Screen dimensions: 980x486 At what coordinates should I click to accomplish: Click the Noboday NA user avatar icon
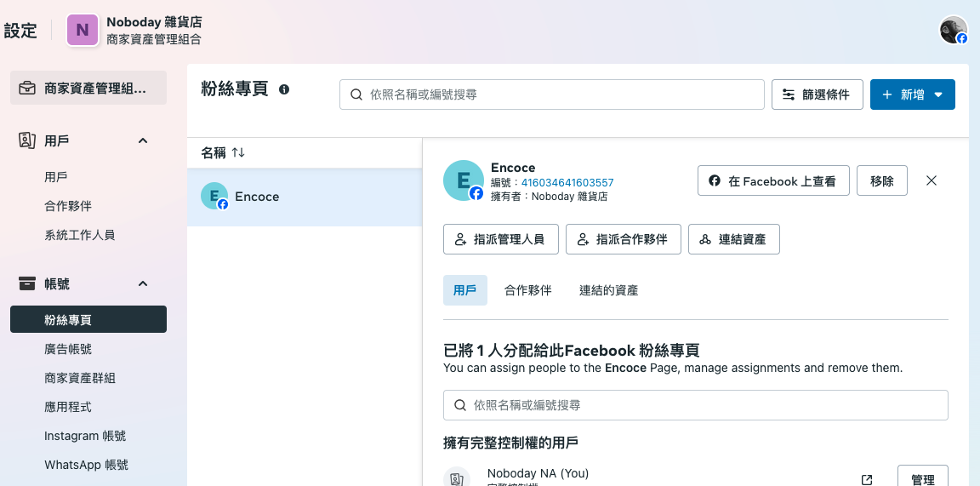click(x=456, y=477)
